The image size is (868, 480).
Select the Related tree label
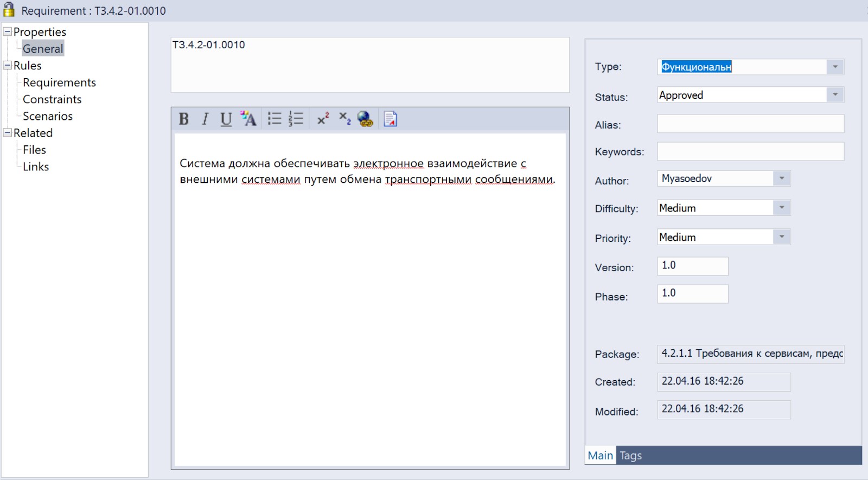33,133
